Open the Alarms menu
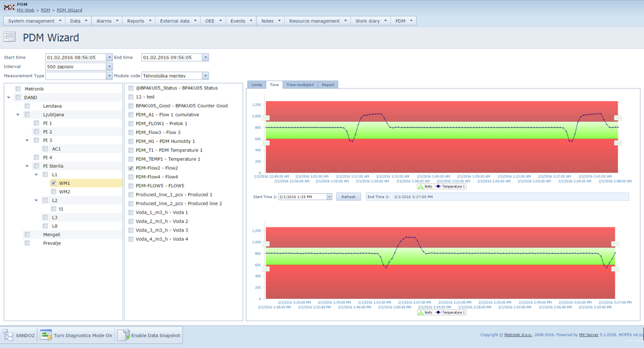Screen dimensions: 644x348 tap(107, 21)
